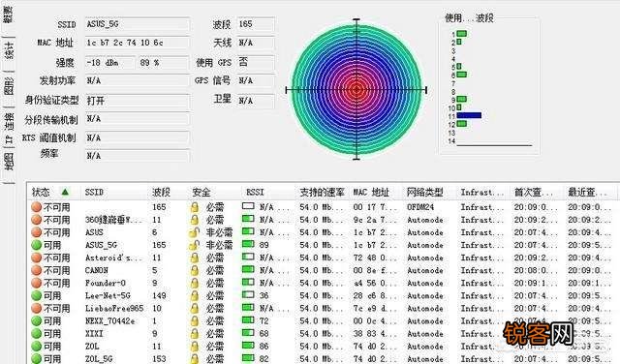Viewport: 620px width, 364px height.
Task: Switch to the IP 连接 tab
Action: click(9, 128)
